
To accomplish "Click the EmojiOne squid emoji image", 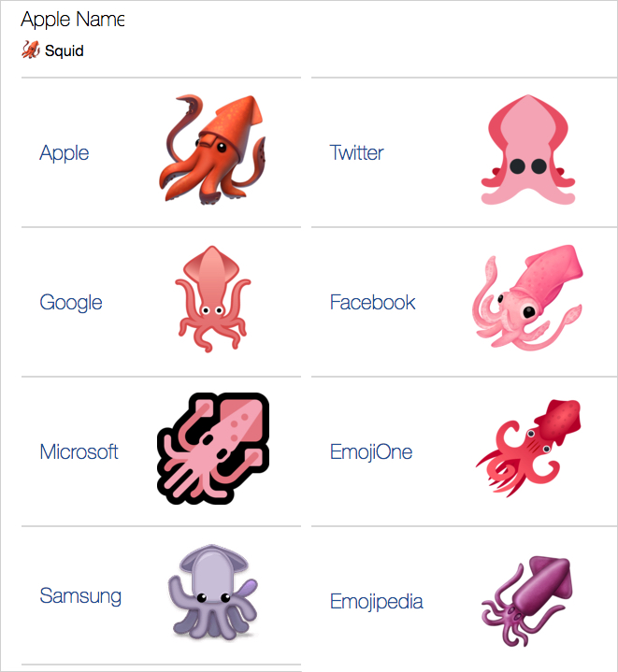I will 528,449.
